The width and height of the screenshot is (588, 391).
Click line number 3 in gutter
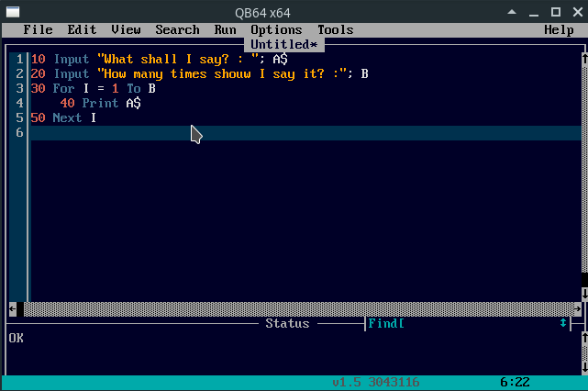point(19,88)
